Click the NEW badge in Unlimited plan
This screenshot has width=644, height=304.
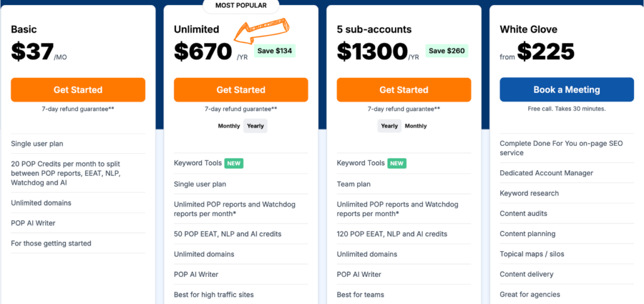[x=234, y=163]
